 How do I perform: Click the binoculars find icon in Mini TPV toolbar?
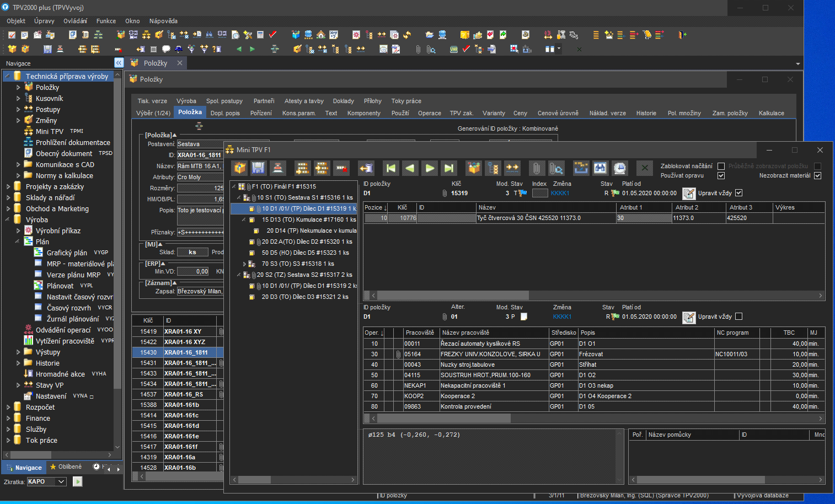pyautogui.click(x=600, y=168)
